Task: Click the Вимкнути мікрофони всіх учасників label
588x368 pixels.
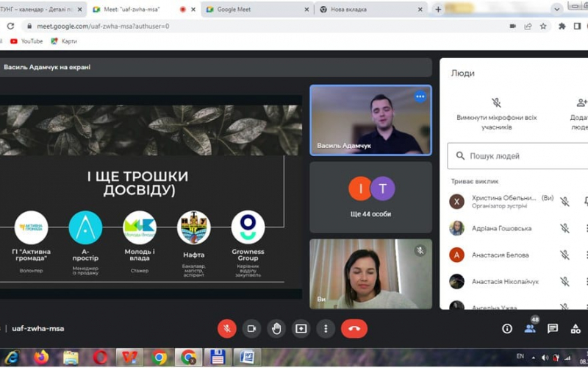Action: click(x=497, y=122)
